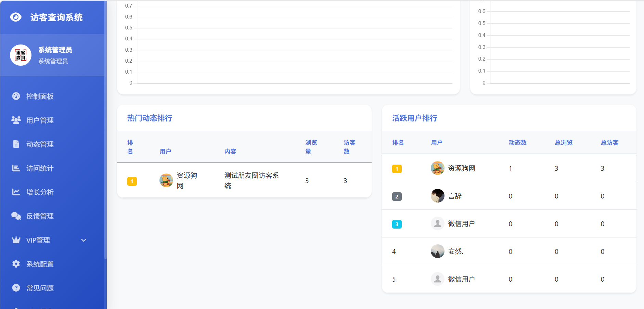The width and height of the screenshot is (644, 309).
Task: Click the 常见问题 question mark icon
Action: (16, 288)
